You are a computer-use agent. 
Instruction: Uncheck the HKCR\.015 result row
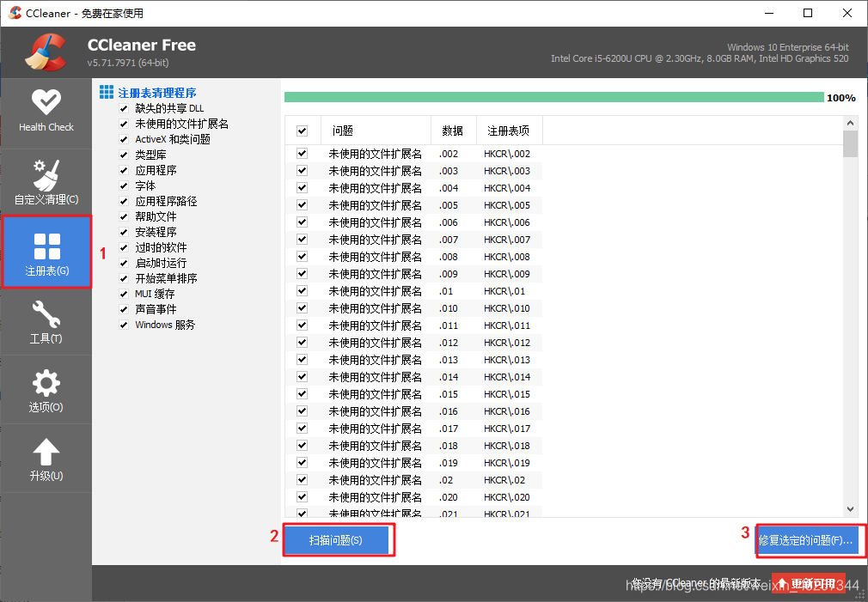(303, 393)
